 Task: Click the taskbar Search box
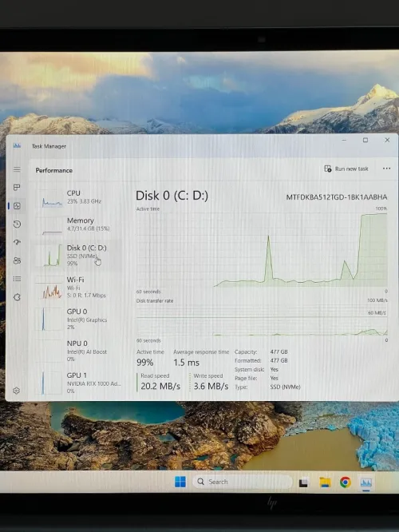coord(242,482)
